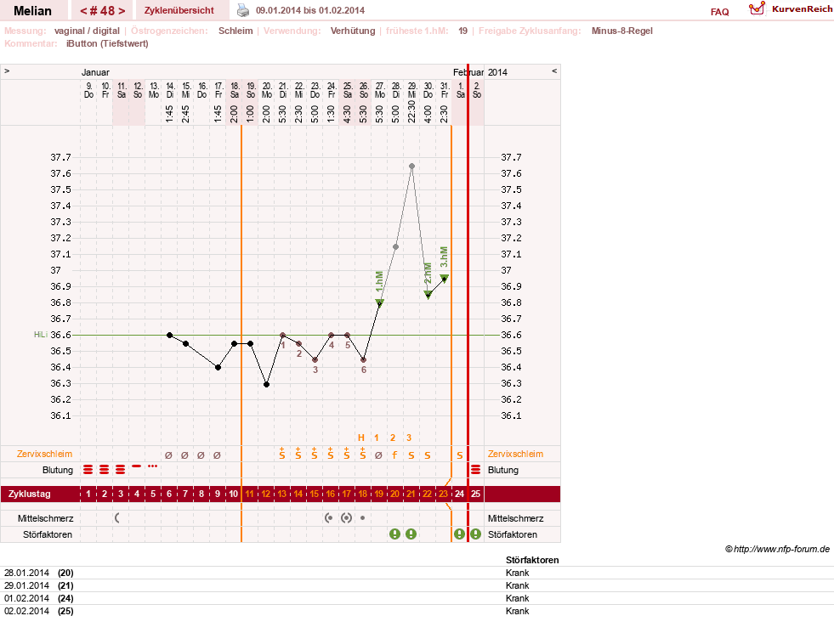Click Zyklustag cell 25
Viewport: 834px width, 644px height.
(475, 494)
